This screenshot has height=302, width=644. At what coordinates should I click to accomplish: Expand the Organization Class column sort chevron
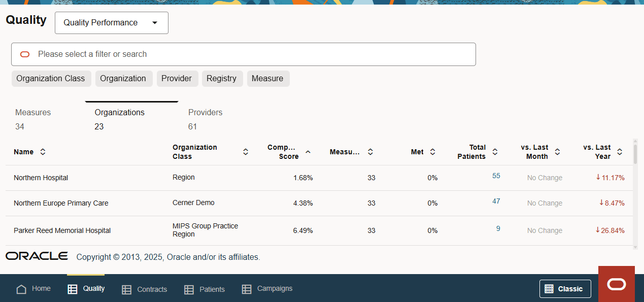tap(246, 151)
